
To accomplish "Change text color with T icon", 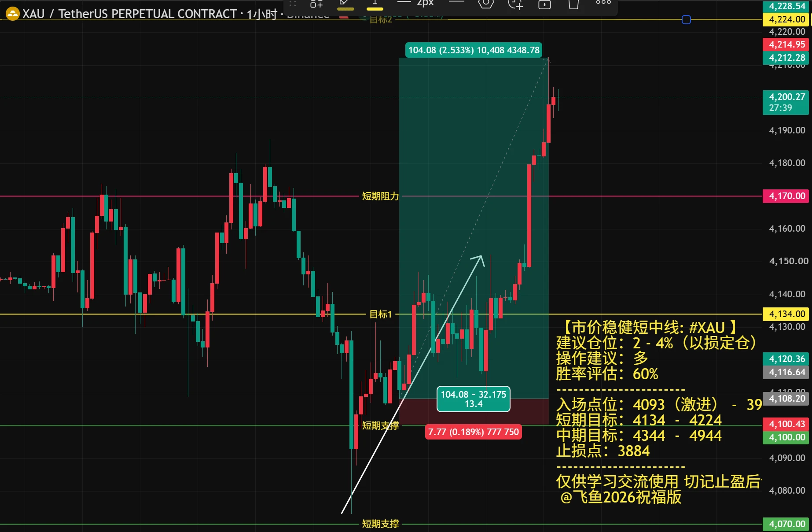I will pos(375,4).
